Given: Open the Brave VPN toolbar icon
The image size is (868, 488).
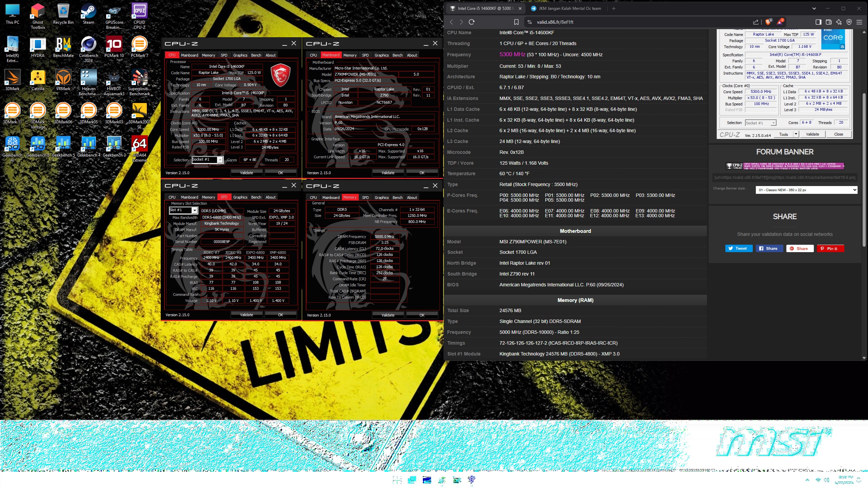Looking at the screenshot, I should pyautogui.click(x=849, y=22).
